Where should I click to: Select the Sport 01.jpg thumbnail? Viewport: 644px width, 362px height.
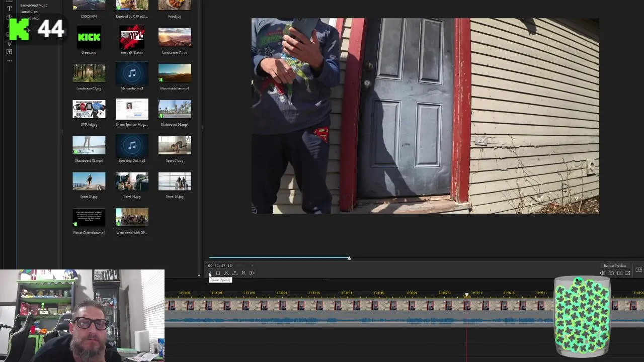[x=175, y=145]
